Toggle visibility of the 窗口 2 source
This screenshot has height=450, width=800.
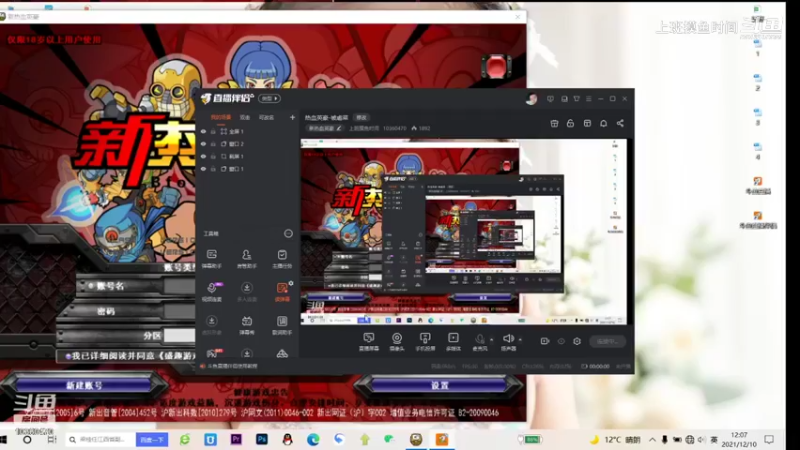[204, 144]
